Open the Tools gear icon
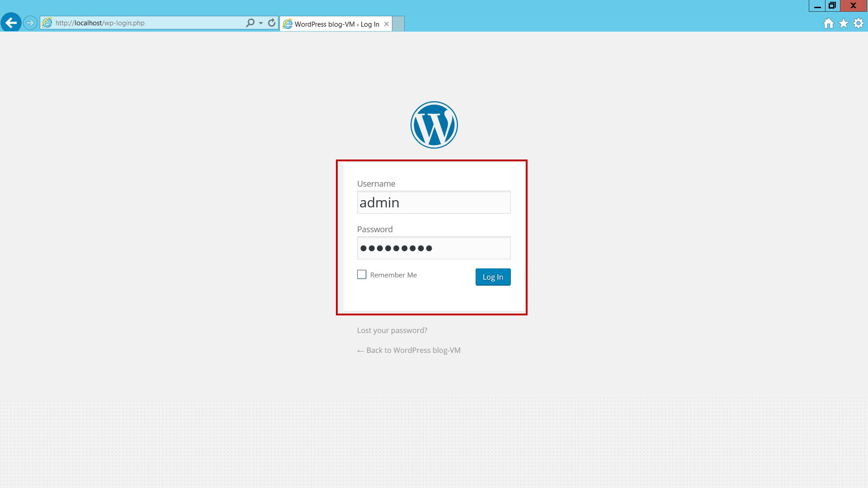 (x=859, y=23)
